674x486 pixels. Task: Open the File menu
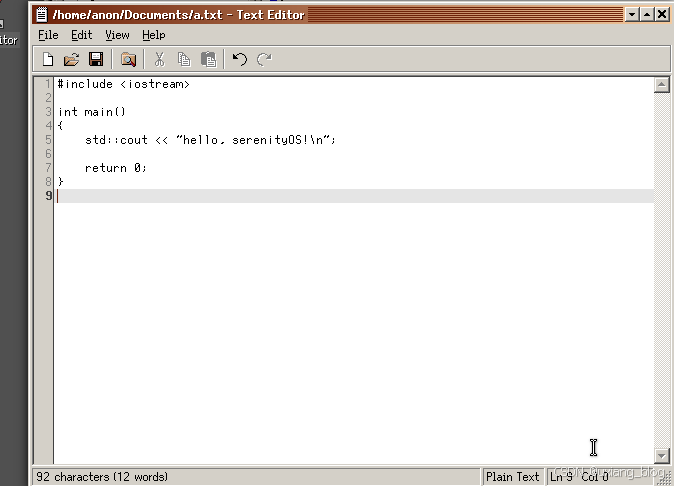coord(48,35)
